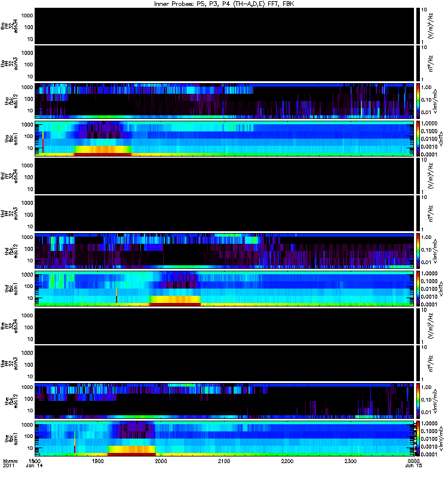Click the rainbow color bar beside the fbk edc12

pyautogui.click(x=418, y=401)
